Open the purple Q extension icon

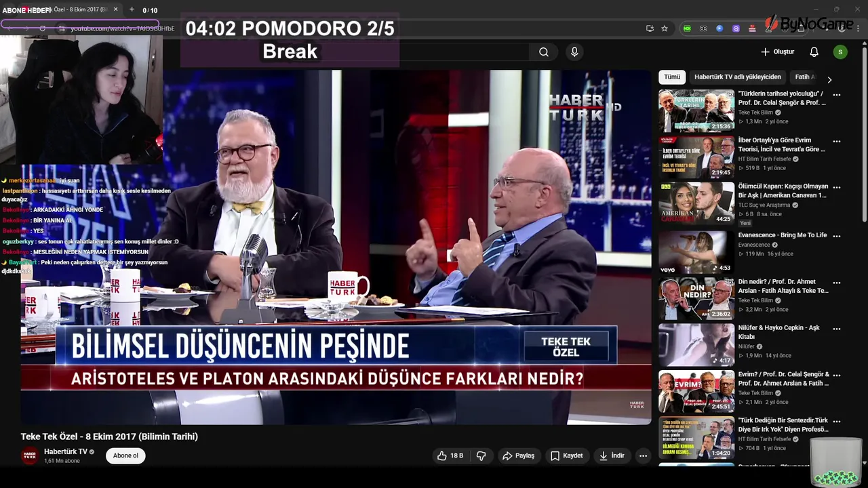tap(736, 28)
